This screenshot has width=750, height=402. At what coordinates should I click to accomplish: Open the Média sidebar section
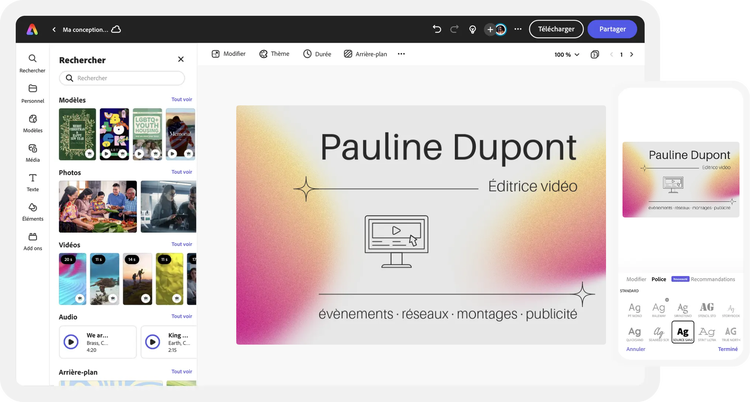33,153
